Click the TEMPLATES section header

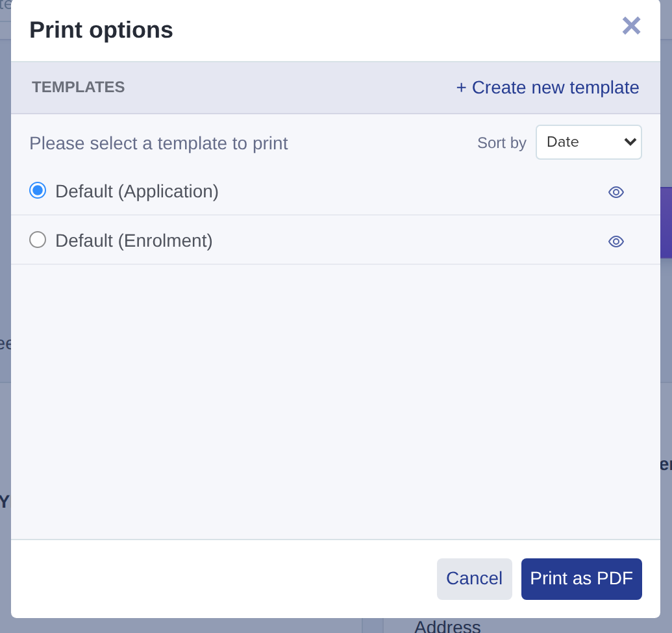click(78, 87)
